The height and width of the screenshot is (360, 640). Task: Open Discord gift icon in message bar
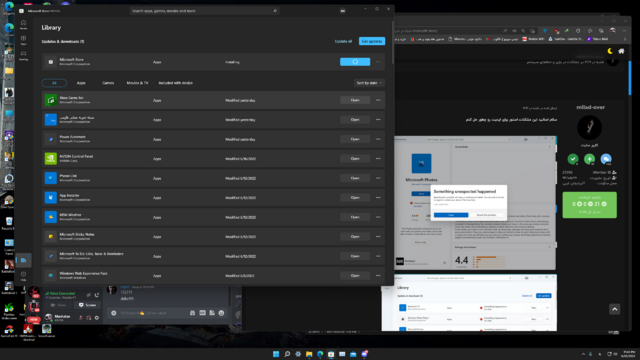point(192,313)
